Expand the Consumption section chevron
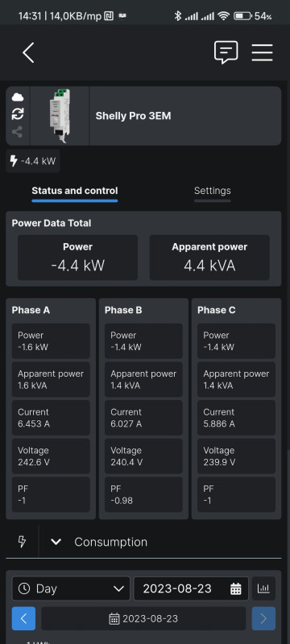The height and width of the screenshot is (644, 290). pos(56,542)
